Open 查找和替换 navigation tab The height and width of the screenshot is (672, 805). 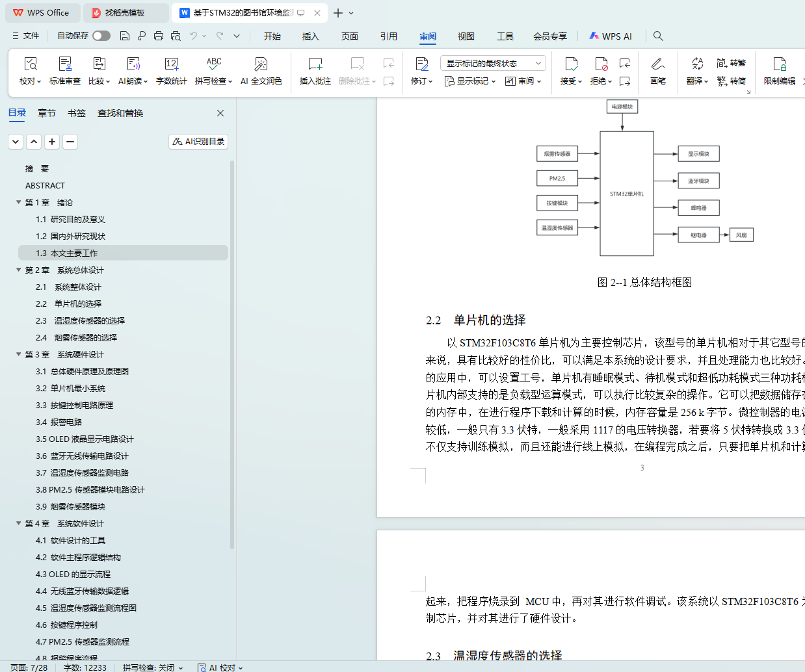pos(120,113)
